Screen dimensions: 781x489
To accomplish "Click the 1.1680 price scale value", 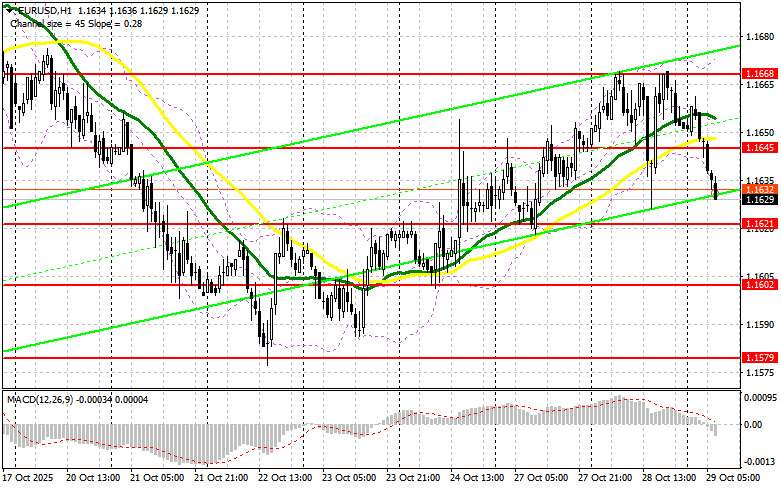I will tap(760, 36).
